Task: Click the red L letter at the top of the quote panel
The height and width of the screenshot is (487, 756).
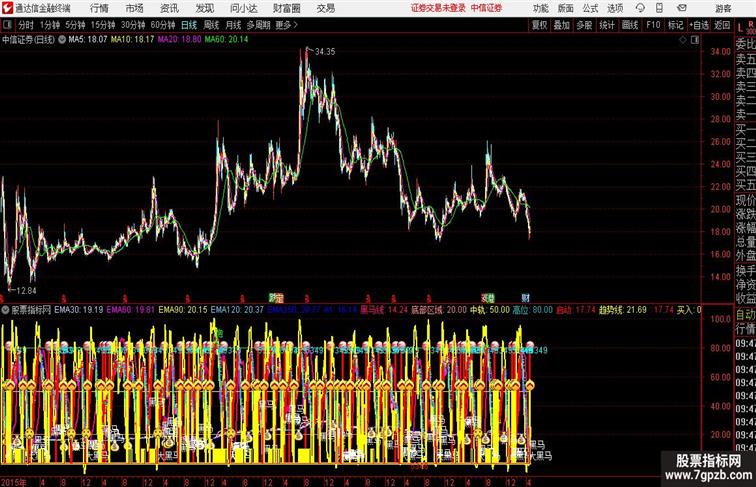Action: point(741,27)
